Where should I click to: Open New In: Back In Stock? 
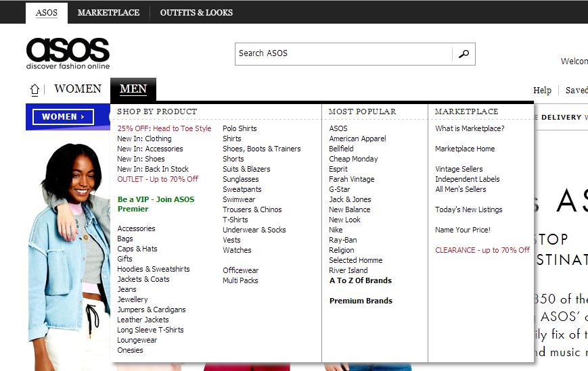tap(153, 169)
